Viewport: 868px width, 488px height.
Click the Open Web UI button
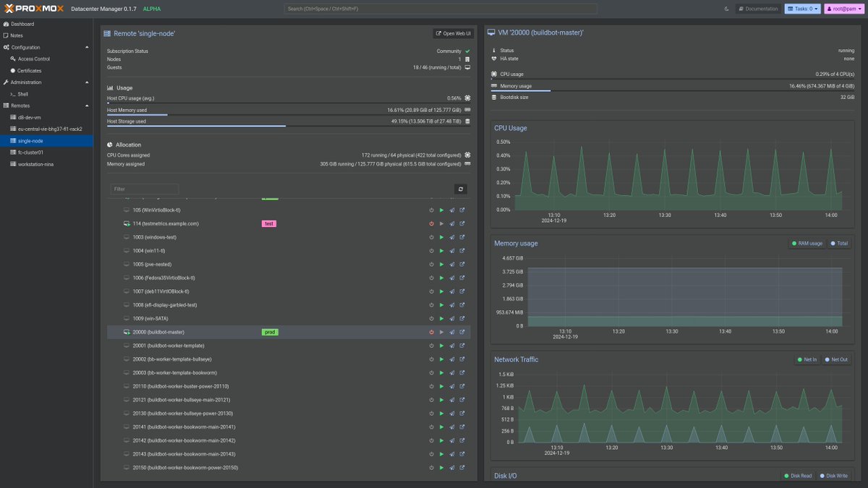click(454, 33)
